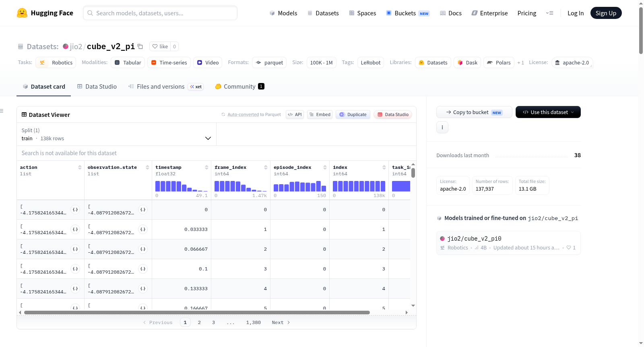Sort by the action column
The height and width of the screenshot is (347, 644).
pos(80,167)
